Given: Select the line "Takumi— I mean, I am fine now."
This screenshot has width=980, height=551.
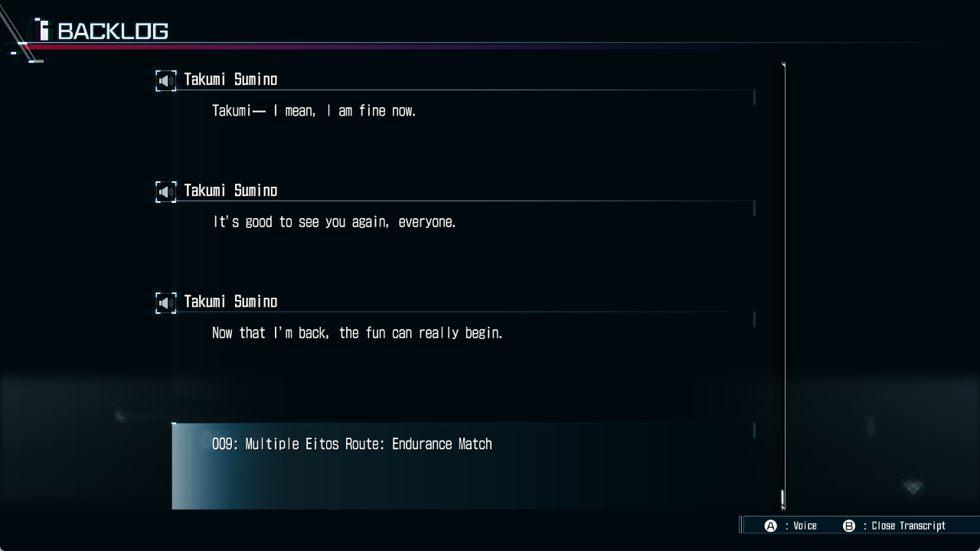Looking at the screenshot, I should click(314, 111).
